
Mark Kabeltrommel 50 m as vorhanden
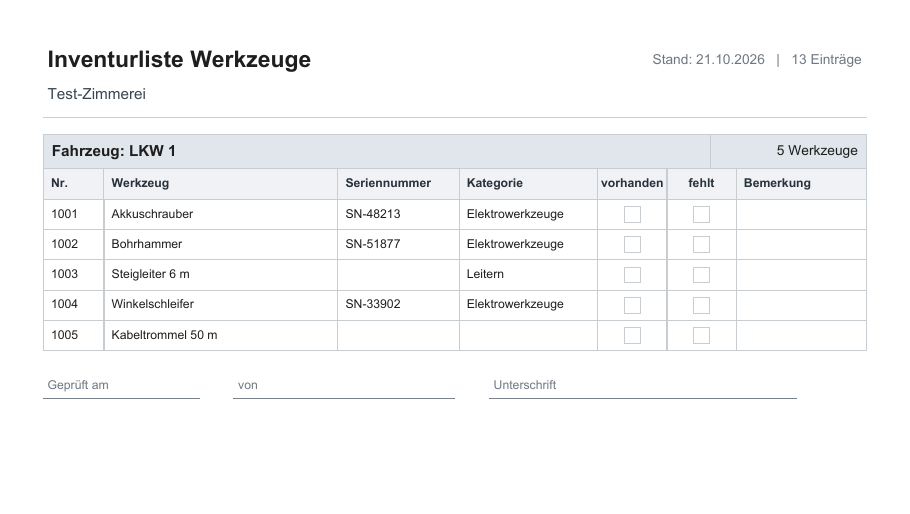point(632,335)
